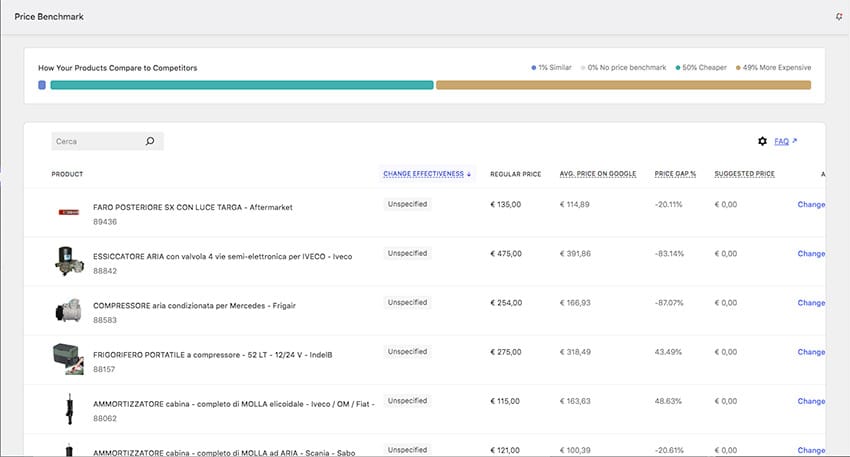Click the FAQ external link arrow icon

tap(794, 141)
